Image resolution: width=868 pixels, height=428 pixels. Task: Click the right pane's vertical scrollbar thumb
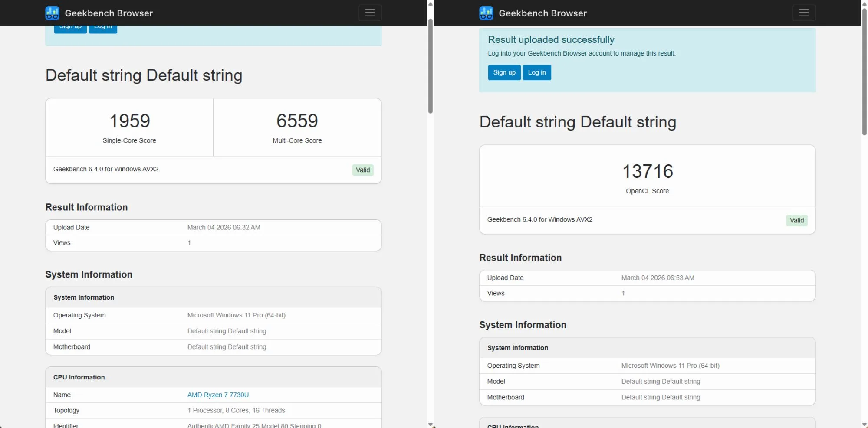[864, 72]
